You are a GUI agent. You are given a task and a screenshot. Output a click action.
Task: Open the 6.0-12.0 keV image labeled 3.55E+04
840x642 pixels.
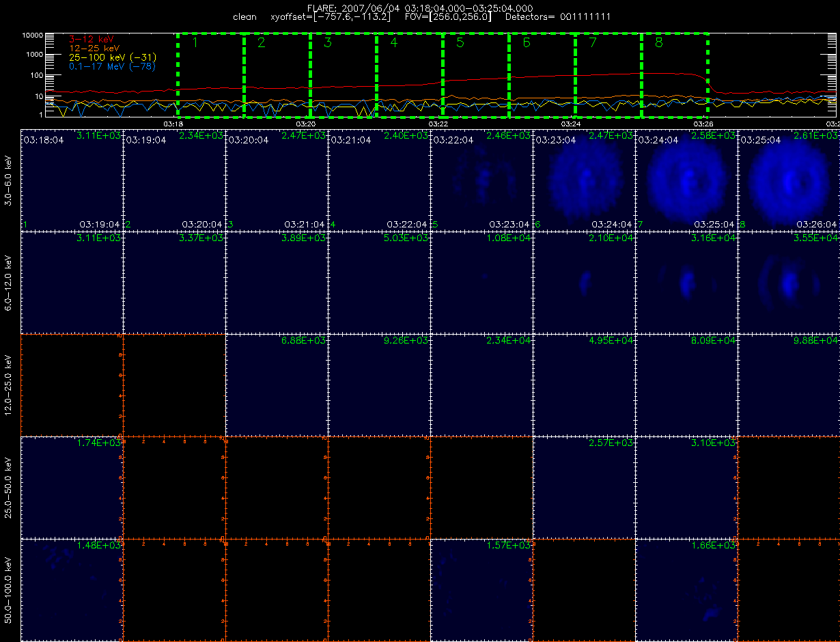pyautogui.click(x=789, y=282)
